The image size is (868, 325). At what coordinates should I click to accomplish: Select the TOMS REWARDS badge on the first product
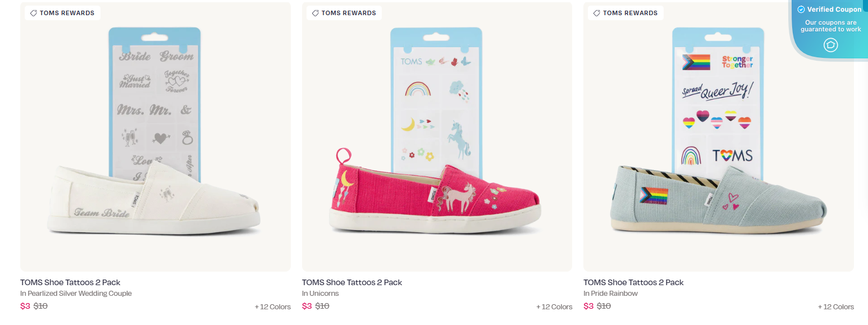[x=62, y=12]
